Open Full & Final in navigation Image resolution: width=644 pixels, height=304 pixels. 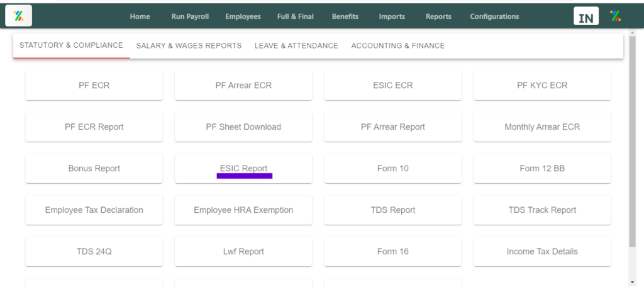coord(296,16)
